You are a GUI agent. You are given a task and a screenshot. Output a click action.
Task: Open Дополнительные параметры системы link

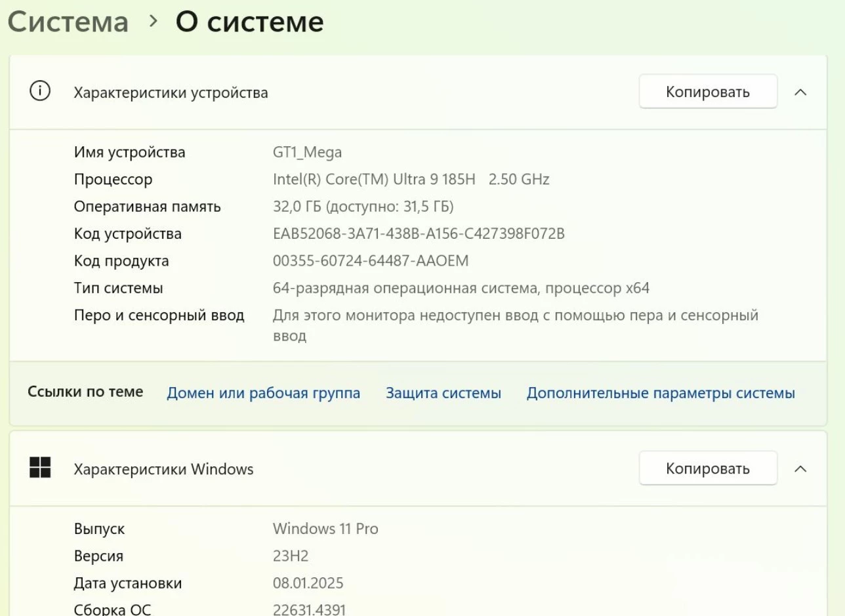click(x=661, y=393)
